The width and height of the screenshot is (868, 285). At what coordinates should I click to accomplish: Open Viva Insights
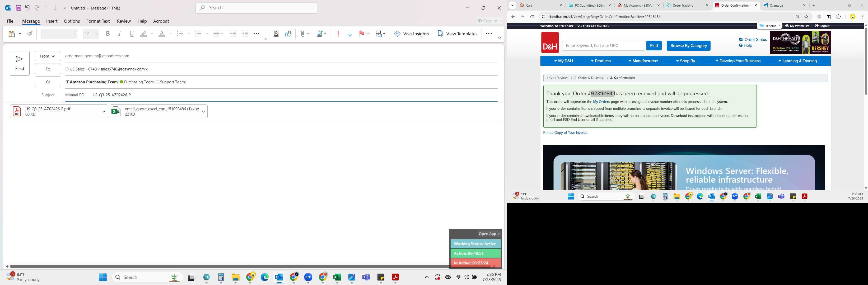point(412,34)
